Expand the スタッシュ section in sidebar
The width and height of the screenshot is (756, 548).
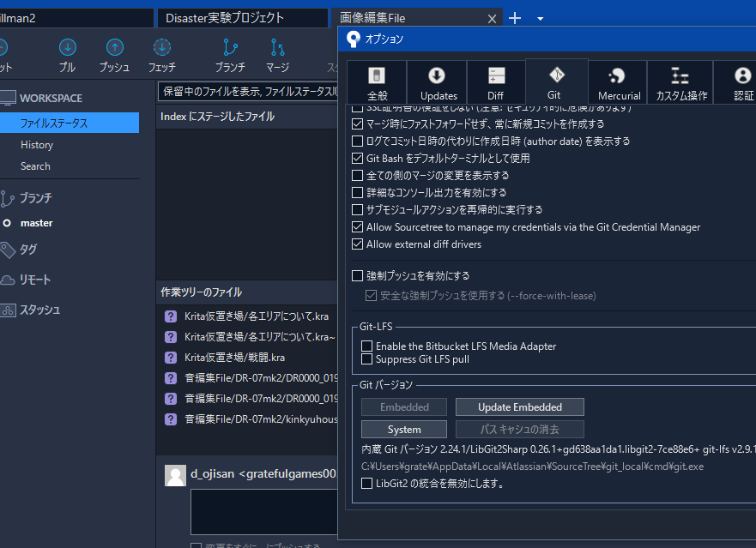coord(40,310)
